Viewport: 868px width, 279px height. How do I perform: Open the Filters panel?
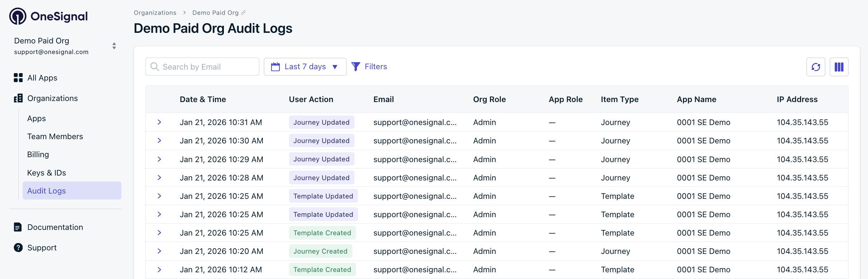(369, 67)
